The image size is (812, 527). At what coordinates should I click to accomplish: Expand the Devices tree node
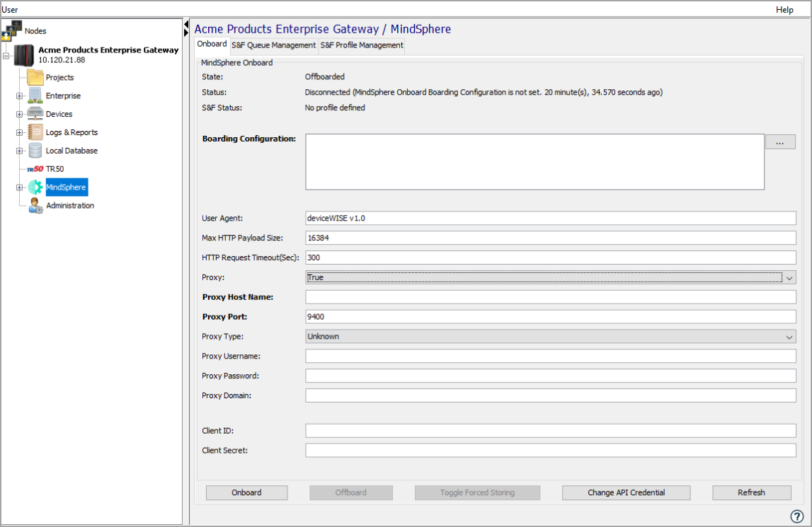(19, 115)
